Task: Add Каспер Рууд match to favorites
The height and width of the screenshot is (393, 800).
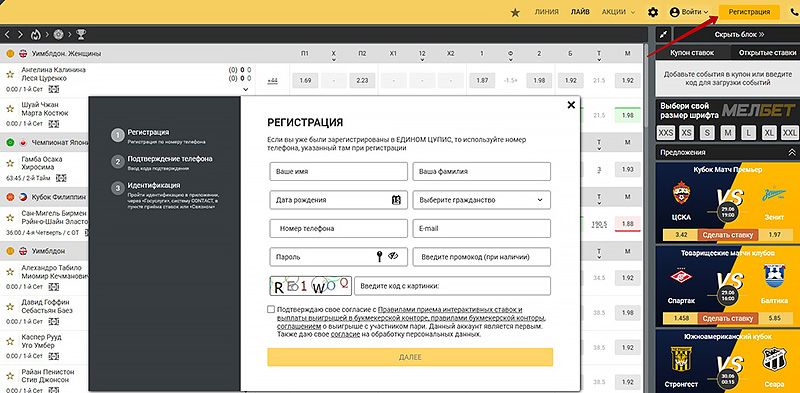Action: tap(10, 342)
